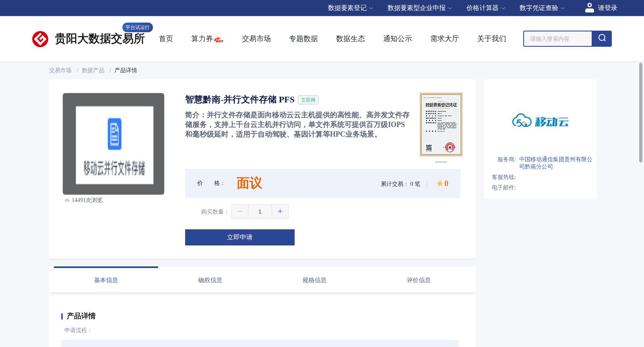Viewport: 644px width, 347px height.
Task: Go to 首页 in main navigation
Action: (166, 39)
